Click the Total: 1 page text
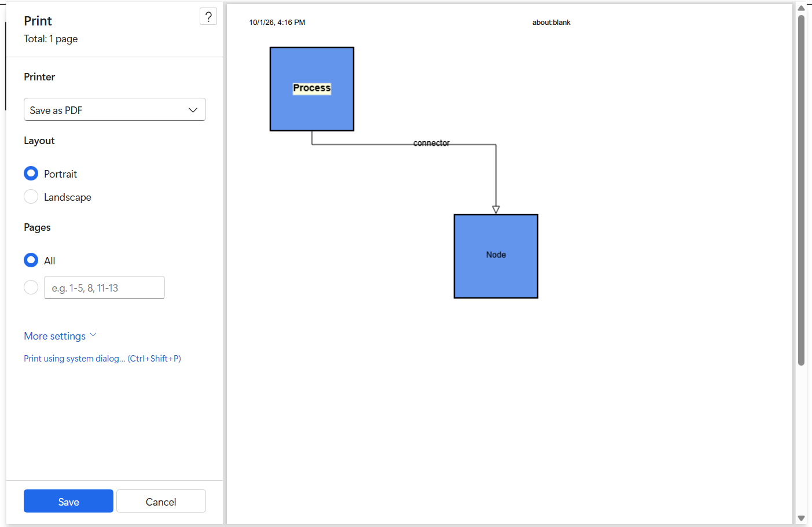 50,39
